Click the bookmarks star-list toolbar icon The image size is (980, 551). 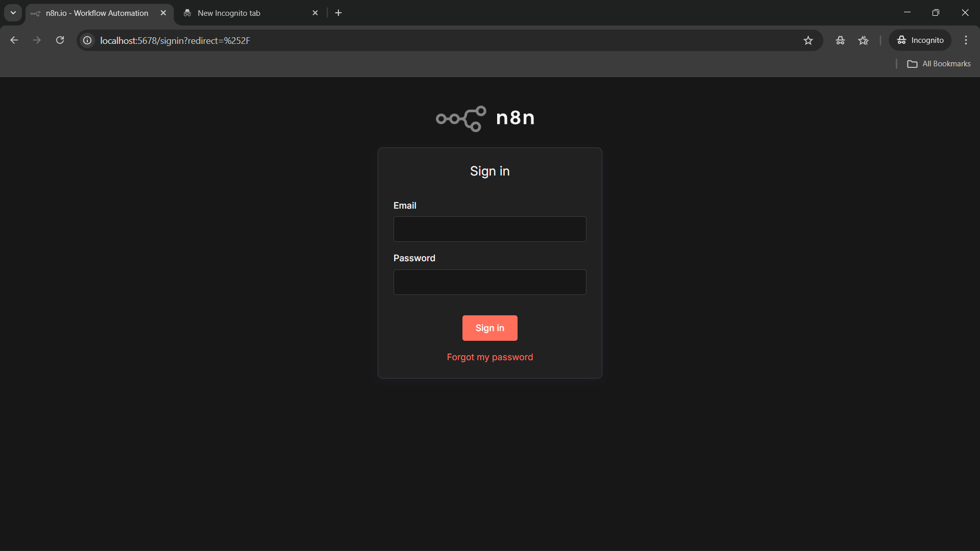coord(863,40)
